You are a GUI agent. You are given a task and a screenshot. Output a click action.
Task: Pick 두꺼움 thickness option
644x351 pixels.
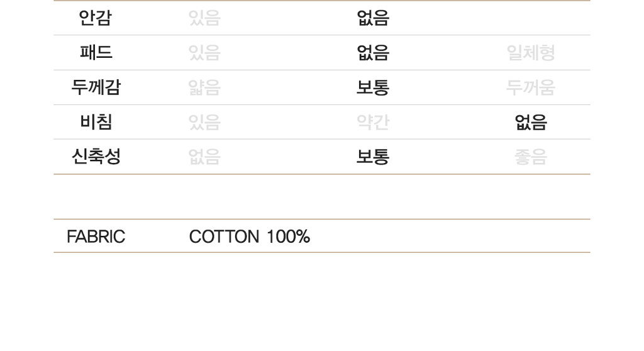531,87
